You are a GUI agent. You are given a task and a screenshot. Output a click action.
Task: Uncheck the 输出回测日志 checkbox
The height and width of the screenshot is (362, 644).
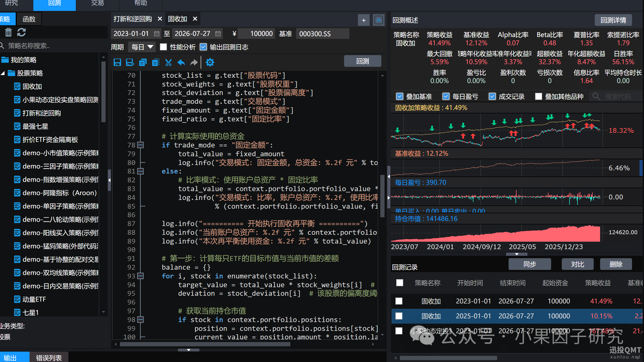(203, 47)
